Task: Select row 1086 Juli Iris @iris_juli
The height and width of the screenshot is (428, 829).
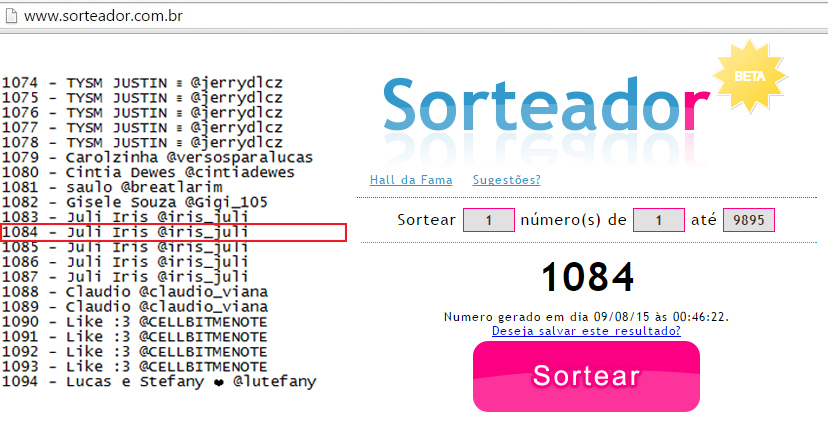Action: 125,262
